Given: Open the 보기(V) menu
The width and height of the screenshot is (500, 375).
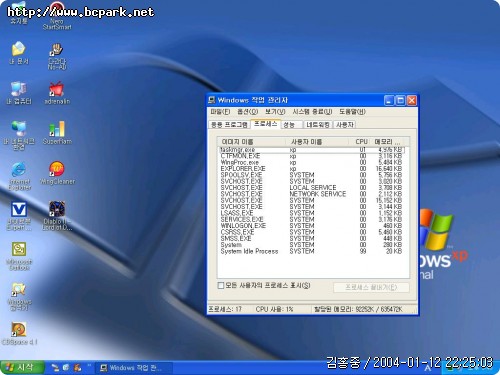Looking at the screenshot, I should pyautogui.click(x=275, y=112).
